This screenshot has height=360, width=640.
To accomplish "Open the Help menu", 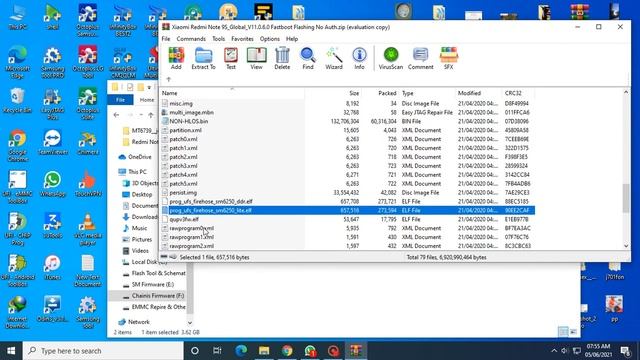I will pos(292,39).
